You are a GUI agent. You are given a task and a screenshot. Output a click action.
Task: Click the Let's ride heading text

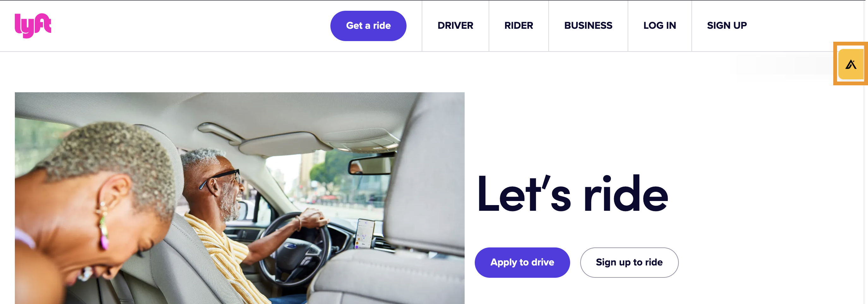tap(572, 194)
